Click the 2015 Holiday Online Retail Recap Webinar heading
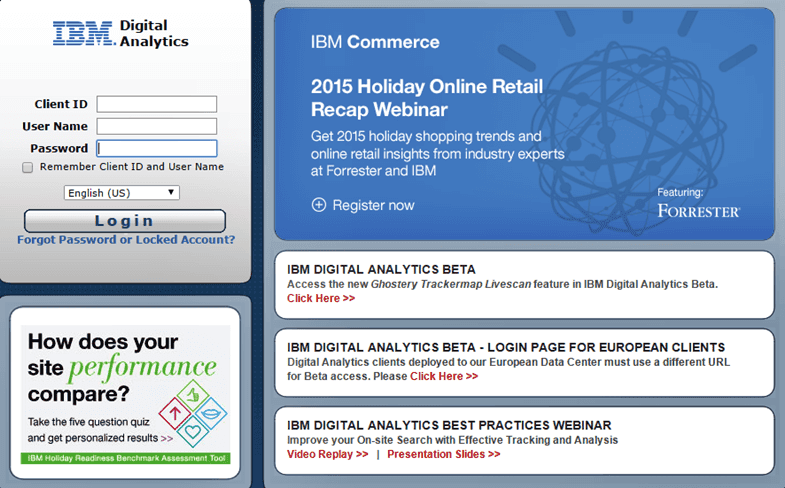 427,98
